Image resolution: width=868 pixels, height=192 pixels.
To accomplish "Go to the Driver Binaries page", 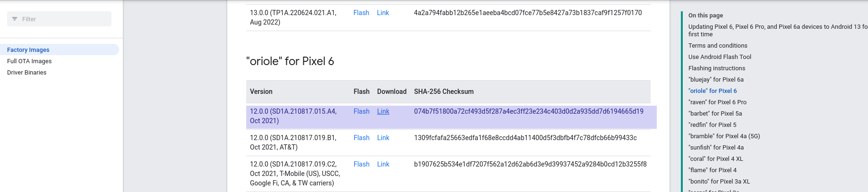I will [x=27, y=72].
